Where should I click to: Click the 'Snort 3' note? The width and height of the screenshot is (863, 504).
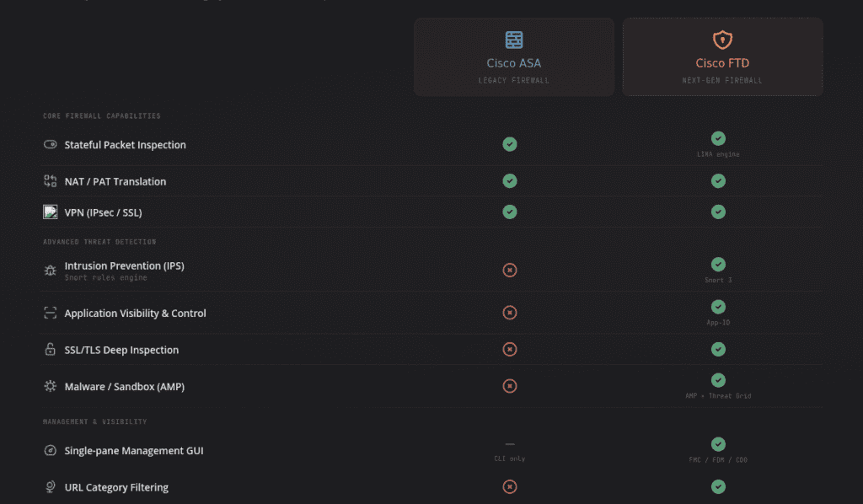718,281
